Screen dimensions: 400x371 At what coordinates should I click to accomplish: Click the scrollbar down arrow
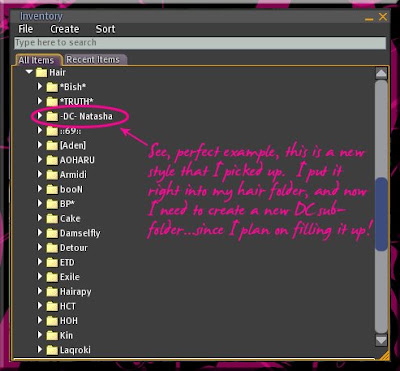(381, 340)
